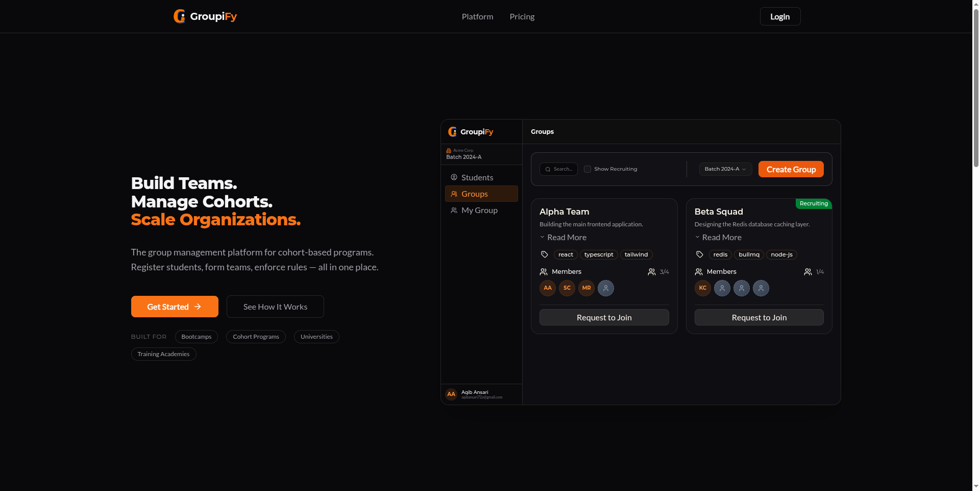Click the empty member slot in Alpha Team

606,288
